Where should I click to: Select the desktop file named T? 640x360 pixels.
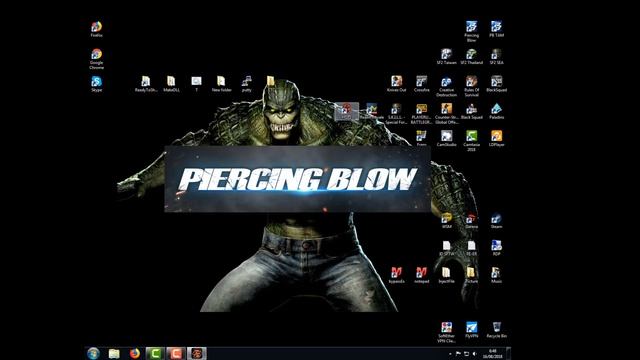coord(196,84)
